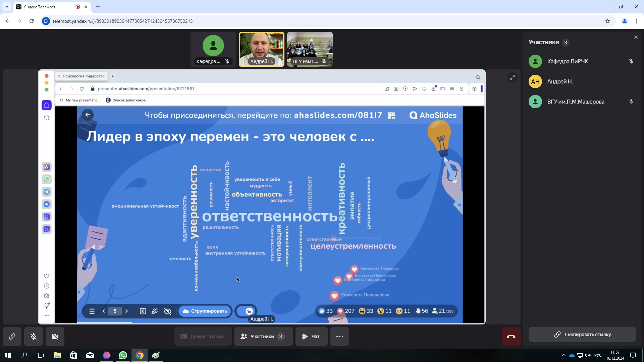Open a new browser tab
Screen dimensions: 644x362
coord(98,7)
